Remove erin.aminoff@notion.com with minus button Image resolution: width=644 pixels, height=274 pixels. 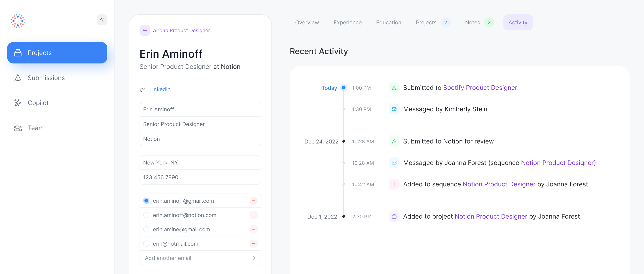[x=253, y=215]
